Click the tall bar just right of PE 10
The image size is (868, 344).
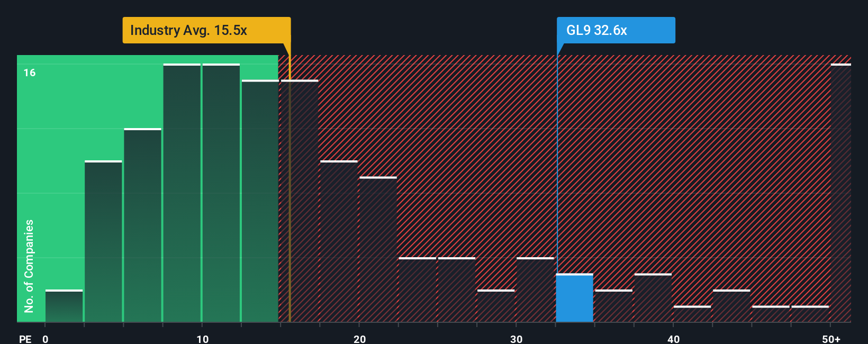point(221,193)
